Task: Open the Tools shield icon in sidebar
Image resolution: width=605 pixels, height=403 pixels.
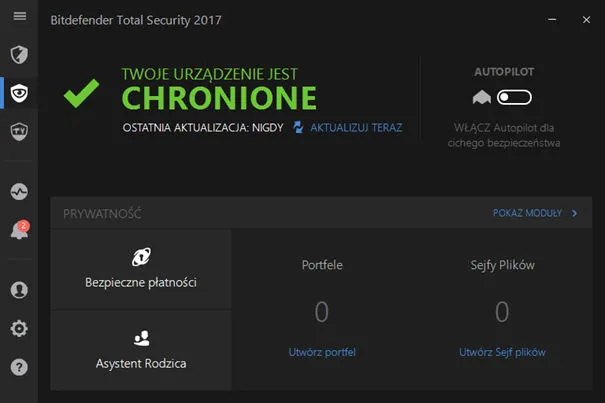Action: 19,131
